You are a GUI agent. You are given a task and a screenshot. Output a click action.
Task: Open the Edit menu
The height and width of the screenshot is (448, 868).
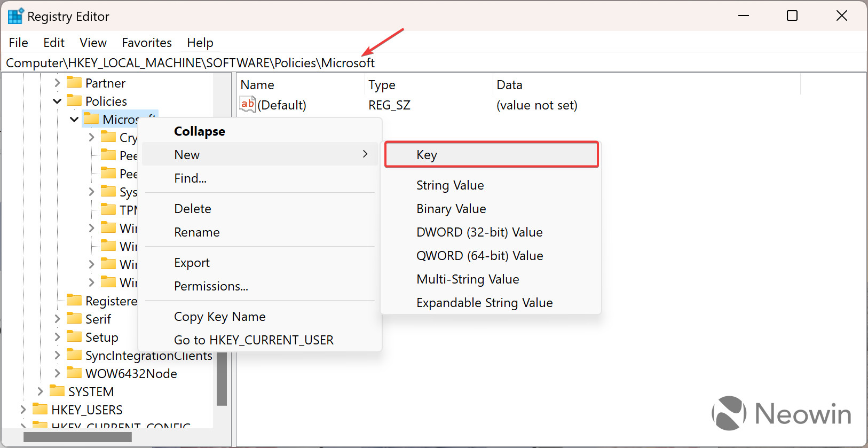pyautogui.click(x=54, y=43)
